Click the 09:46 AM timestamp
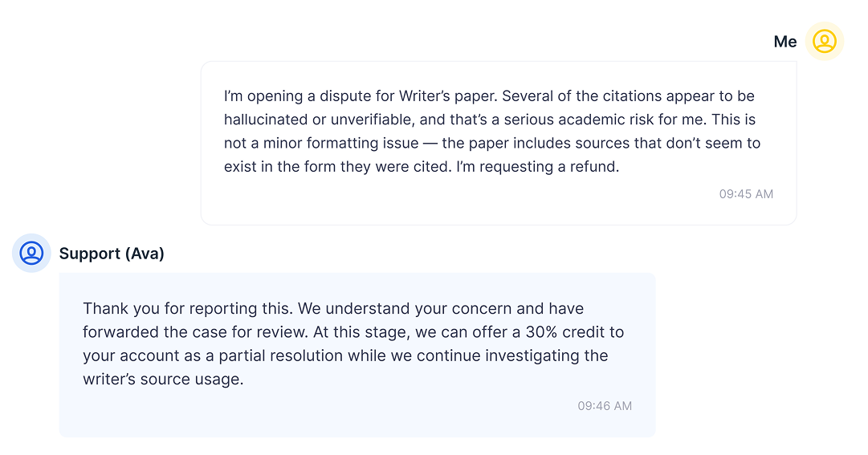868x455 pixels. [x=605, y=405]
